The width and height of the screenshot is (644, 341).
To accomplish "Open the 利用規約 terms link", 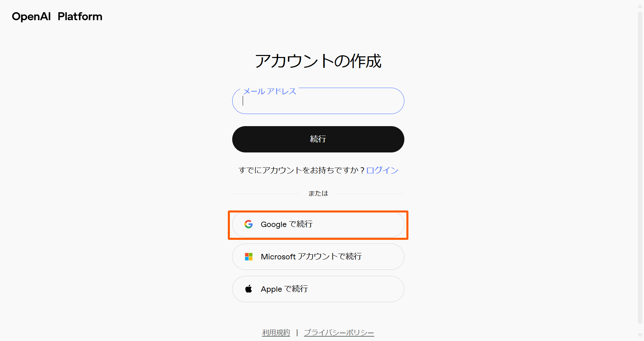I will 276,332.
